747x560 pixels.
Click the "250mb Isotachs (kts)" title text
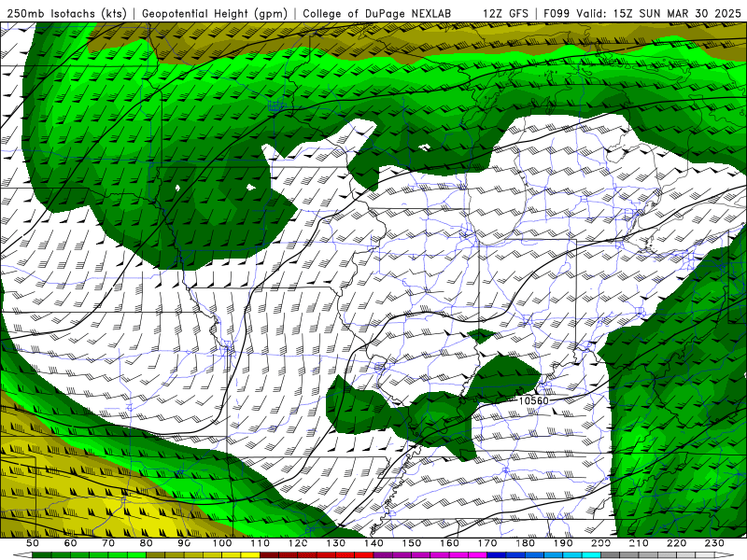66,13
